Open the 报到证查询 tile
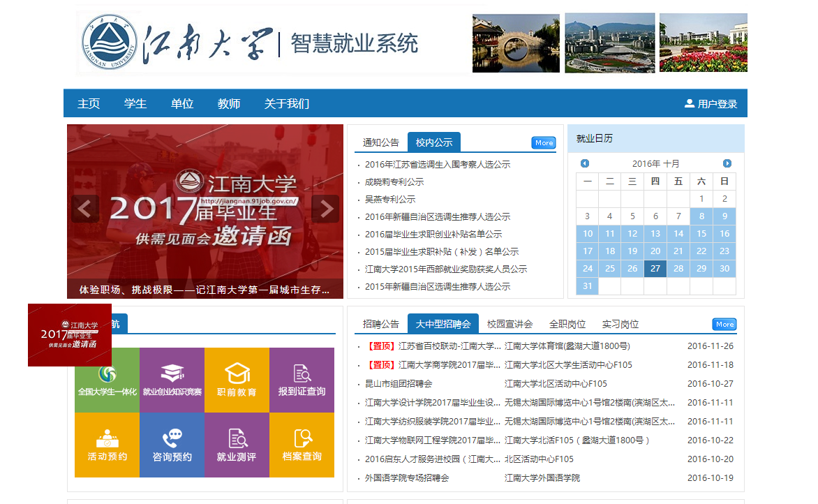This screenshot has height=504, width=818. tap(302, 380)
